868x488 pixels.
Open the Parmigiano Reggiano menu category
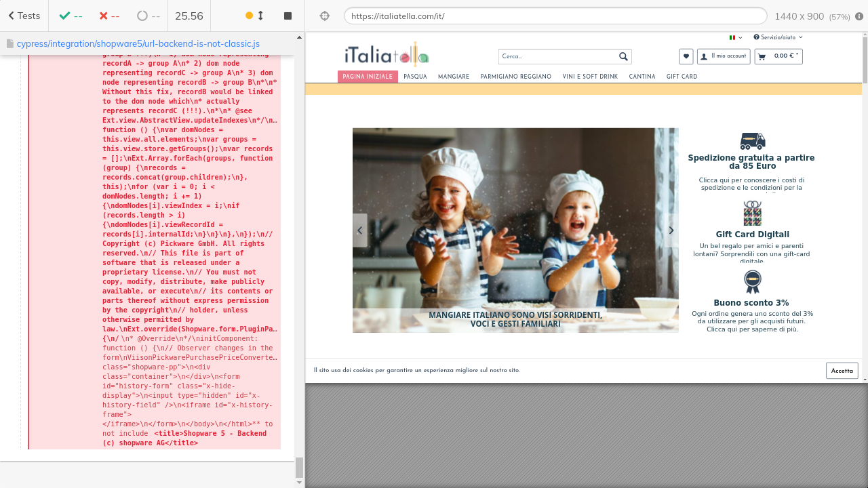pyautogui.click(x=515, y=77)
